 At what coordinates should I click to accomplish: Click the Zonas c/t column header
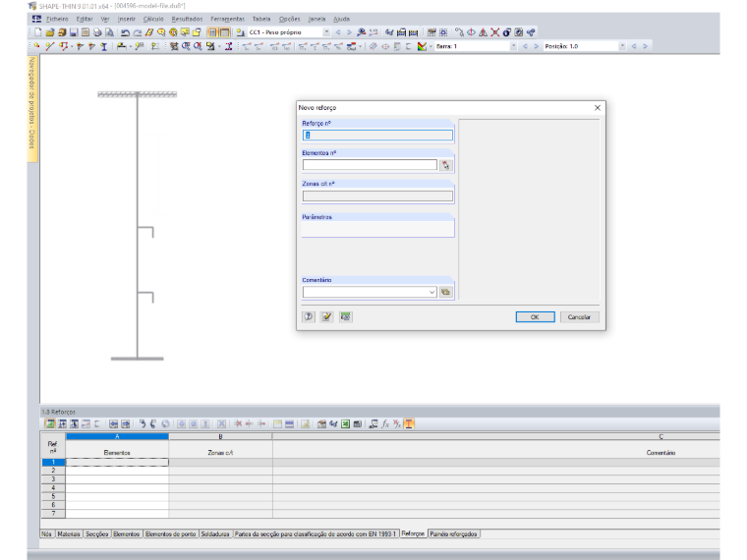point(220,452)
